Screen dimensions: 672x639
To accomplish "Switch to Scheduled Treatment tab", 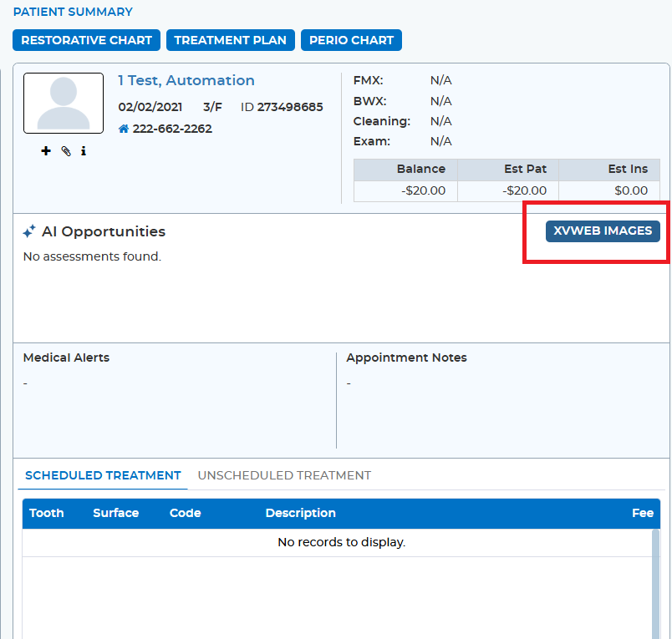I will click(x=103, y=475).
